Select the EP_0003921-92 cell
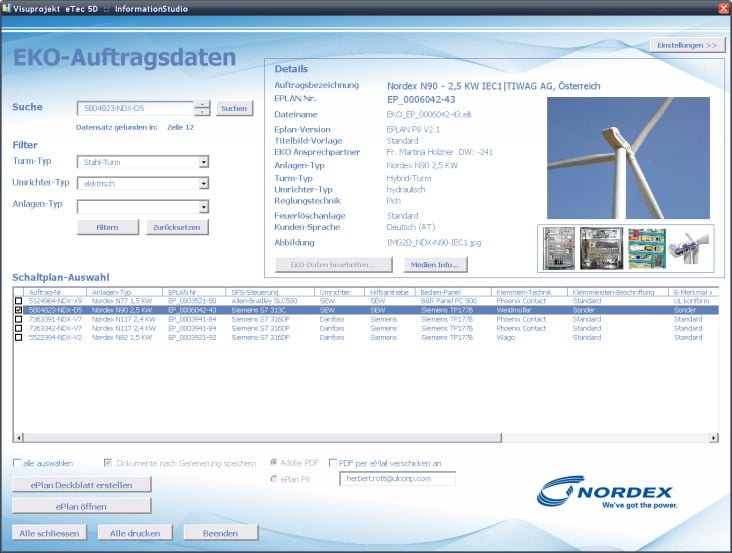 click(192, 337)
